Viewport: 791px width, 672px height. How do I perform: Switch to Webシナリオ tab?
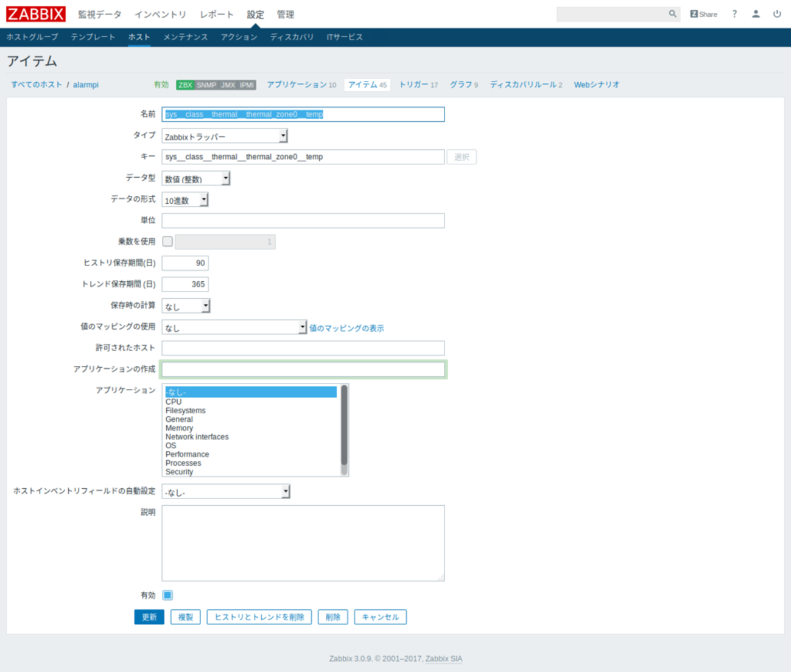click(x=597, y=85)
